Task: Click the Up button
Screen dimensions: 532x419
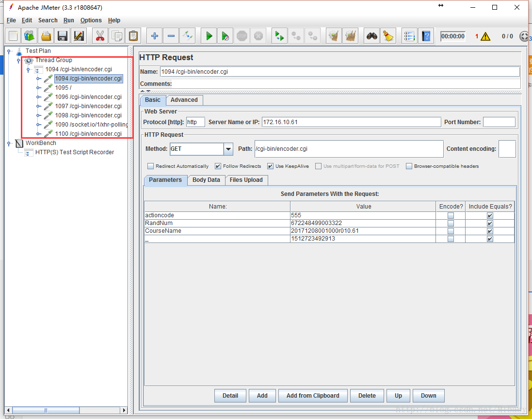Action: click(398, 396)
